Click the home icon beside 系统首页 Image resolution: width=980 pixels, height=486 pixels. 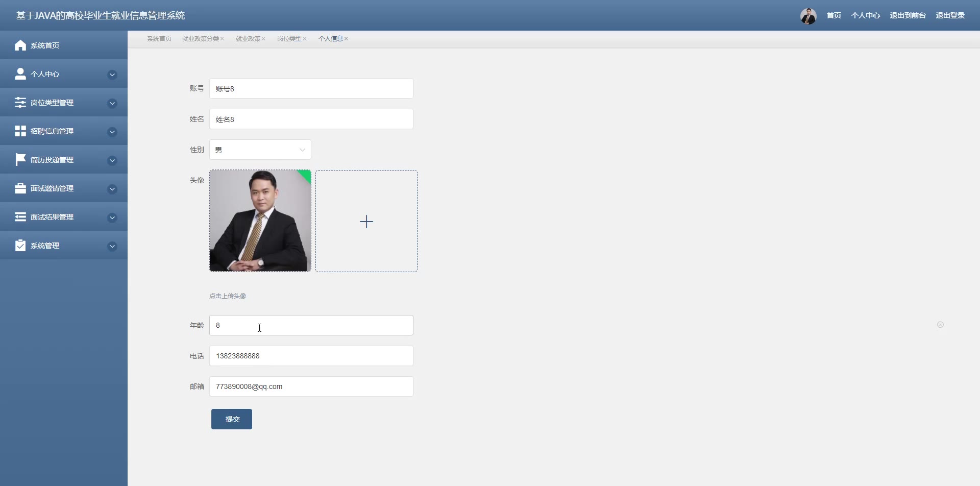(x=20, y=45)
